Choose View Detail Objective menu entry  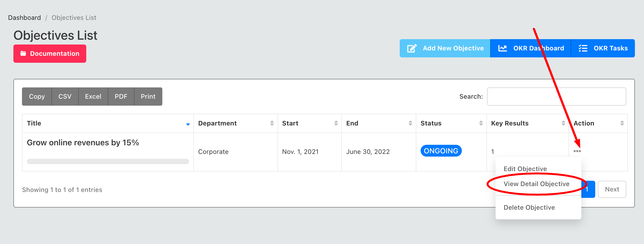pos(536,184)
